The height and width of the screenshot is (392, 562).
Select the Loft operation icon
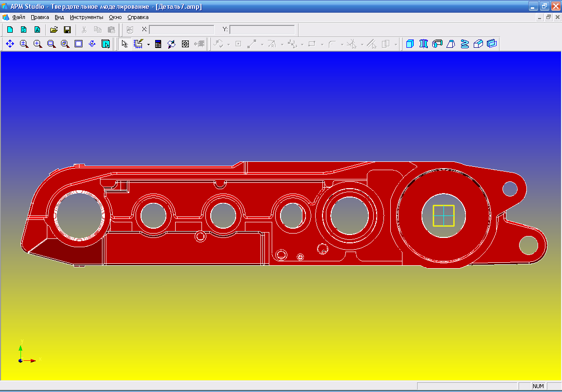[451, 44]
